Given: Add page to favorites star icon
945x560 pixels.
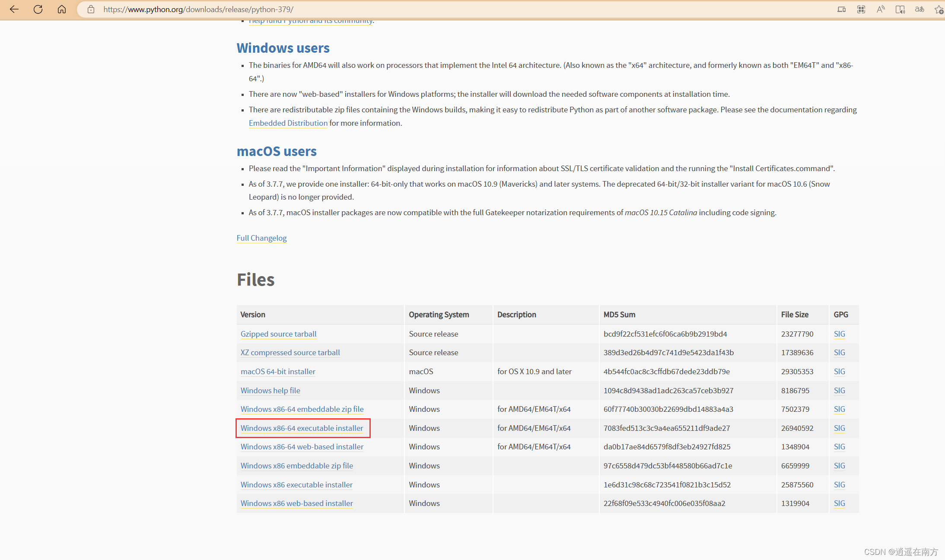Looking at the screenshot, I should pos(939,9).
